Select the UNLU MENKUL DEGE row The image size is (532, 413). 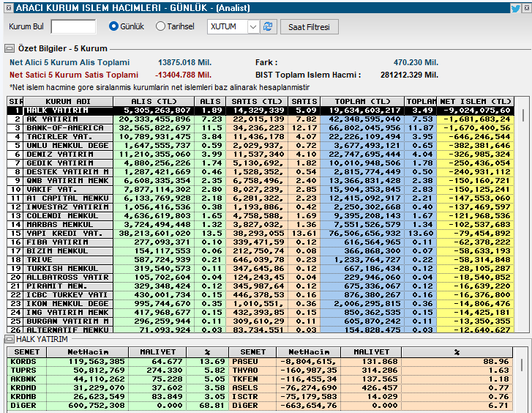(261, 146)
